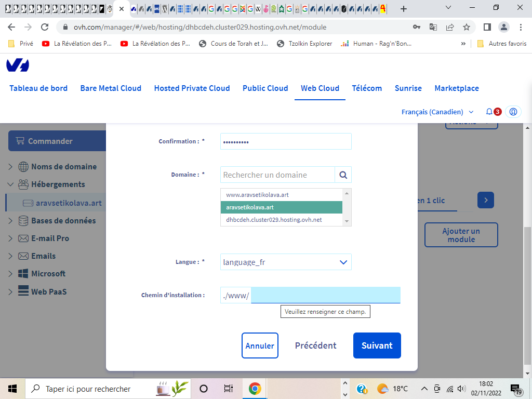This screenshot has width=532, height=399.
Task: Select www.aravsetikolava.art from the domain list
Action: click(x=257, y=195)
